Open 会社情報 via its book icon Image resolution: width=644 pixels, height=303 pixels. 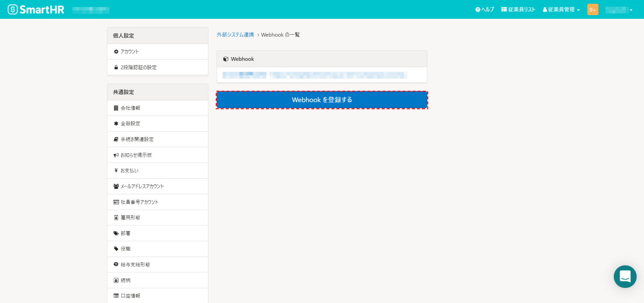[x=116, y=108]
